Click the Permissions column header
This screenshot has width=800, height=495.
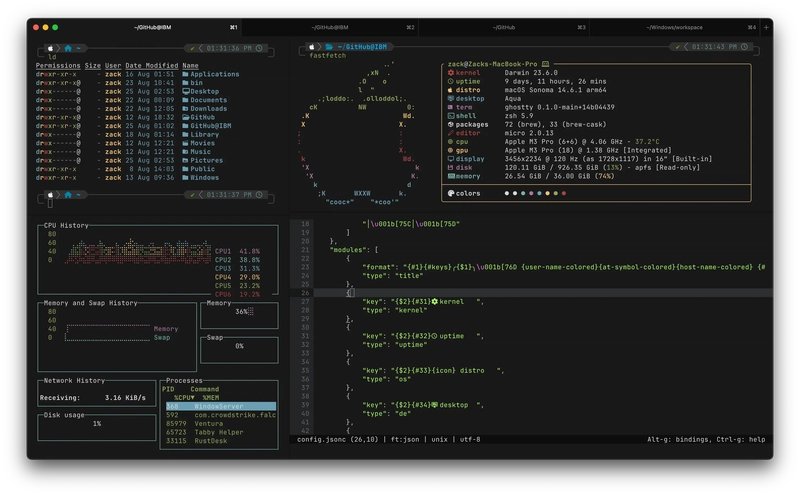(x=58, y=66)
